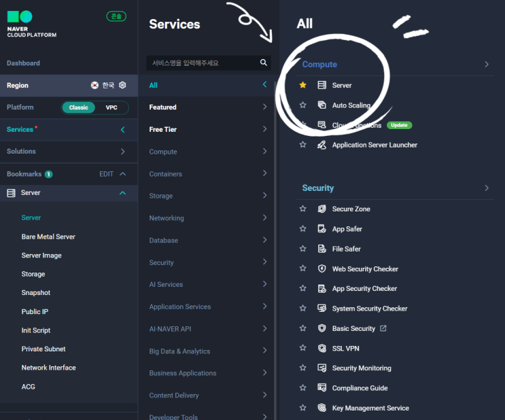Click the SSL VPN icon
505x420 pixels.
321,348
